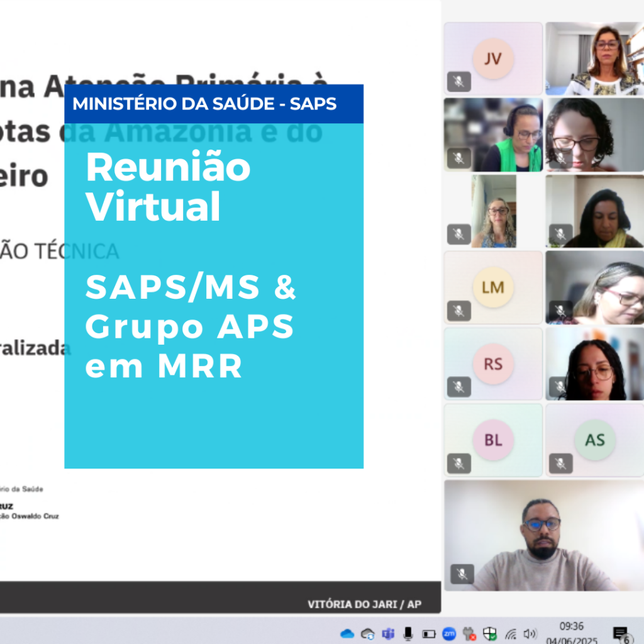Image resolution: width=644 pixels, height=644 pixels.
Task: Click the muted microphone icon on JV's tile
Action: 458,81
